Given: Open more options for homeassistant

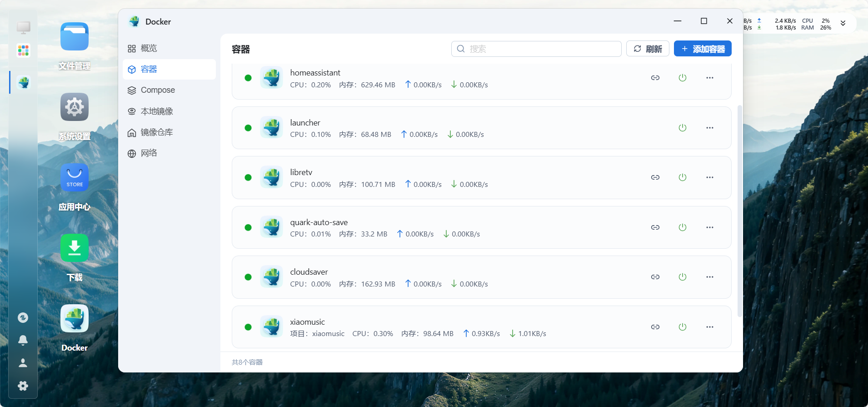Looking at the screenshot, I should pyautogui.click(x=709, y=78).
